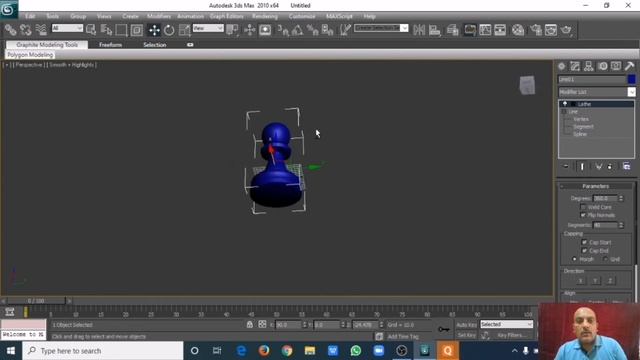Click the blue object color swatch
Image resolution: width=640 pixels, height=360 pixels.
[x=631, y=79]
